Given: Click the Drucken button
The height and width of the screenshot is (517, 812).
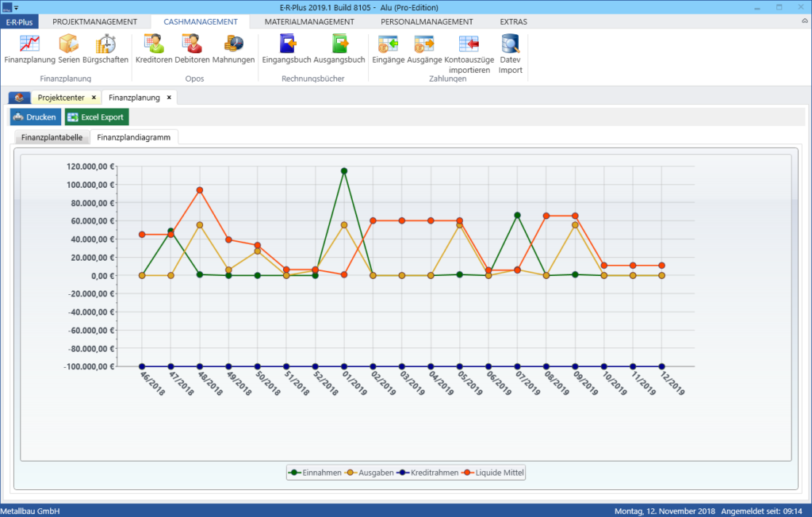Looking at the screenshot, I should (35, 117).
